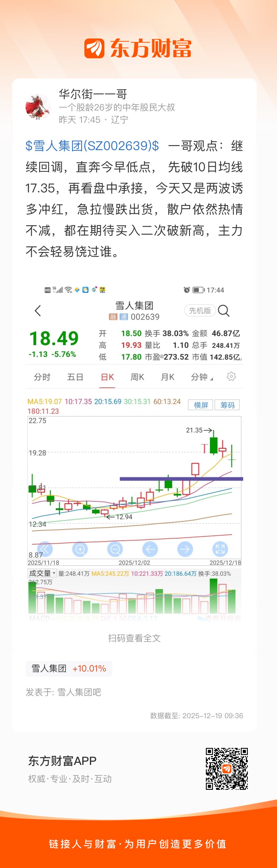Screen dimensions: 277x868
Task: Switch to 五日 tab
Action: 75,377
